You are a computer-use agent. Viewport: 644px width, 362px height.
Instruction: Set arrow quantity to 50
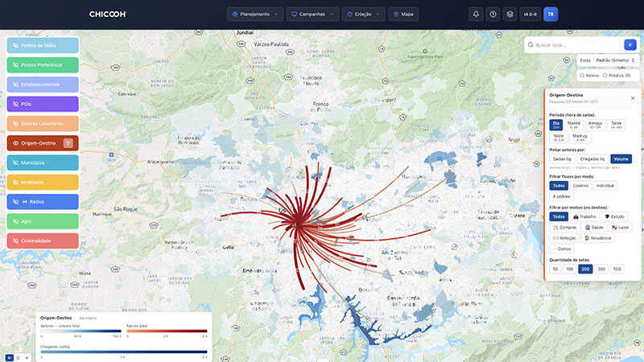pyautogui.click(x=555, y=269)
